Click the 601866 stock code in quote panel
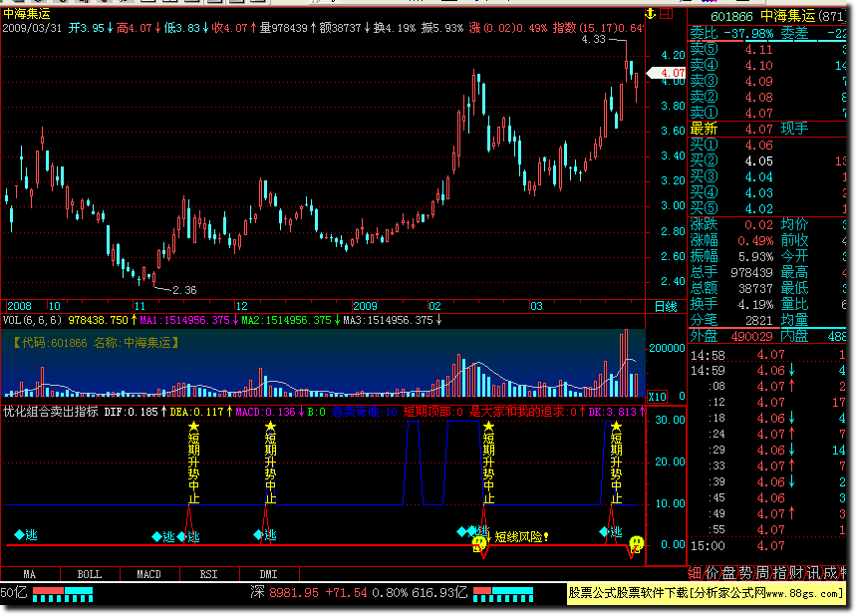 (732, 16)
